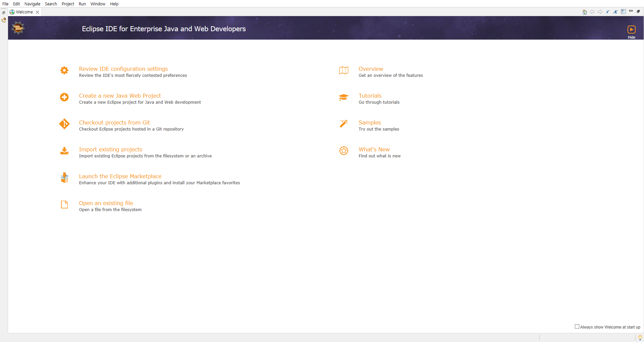Open the Edit menu
The height and width of the screenshot is (342, 644).
click(x=16, y=4)
